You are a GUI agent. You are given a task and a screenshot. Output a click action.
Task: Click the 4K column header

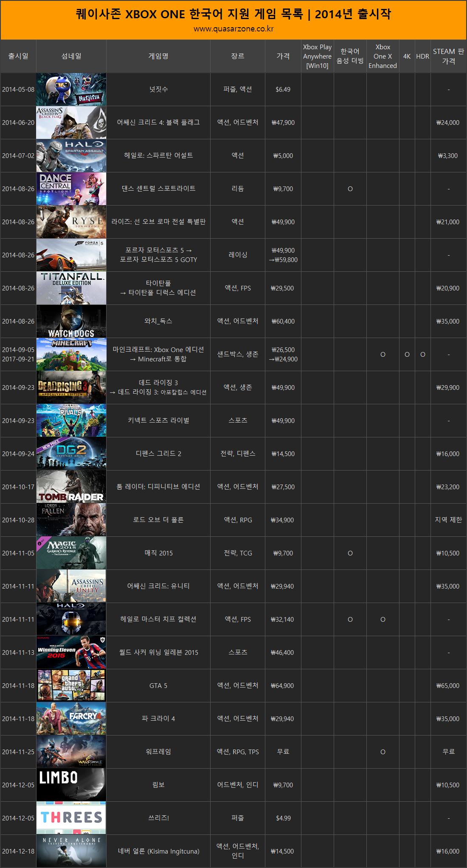coord(407,56)
